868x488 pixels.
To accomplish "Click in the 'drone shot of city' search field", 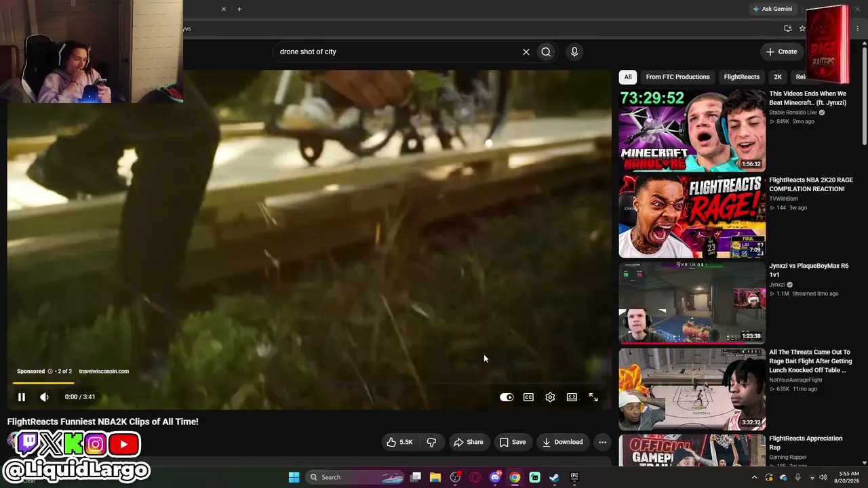I will pyautogui.click(x=397, y=52).
